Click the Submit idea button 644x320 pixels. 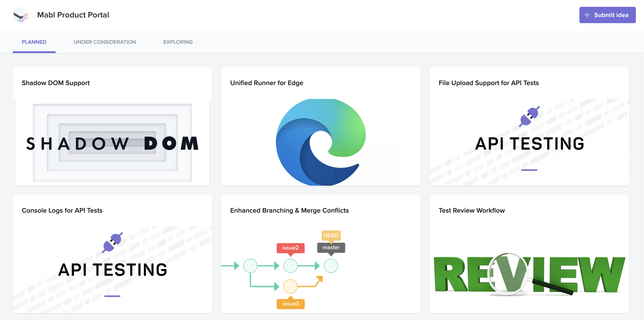[x=607, y=15]
